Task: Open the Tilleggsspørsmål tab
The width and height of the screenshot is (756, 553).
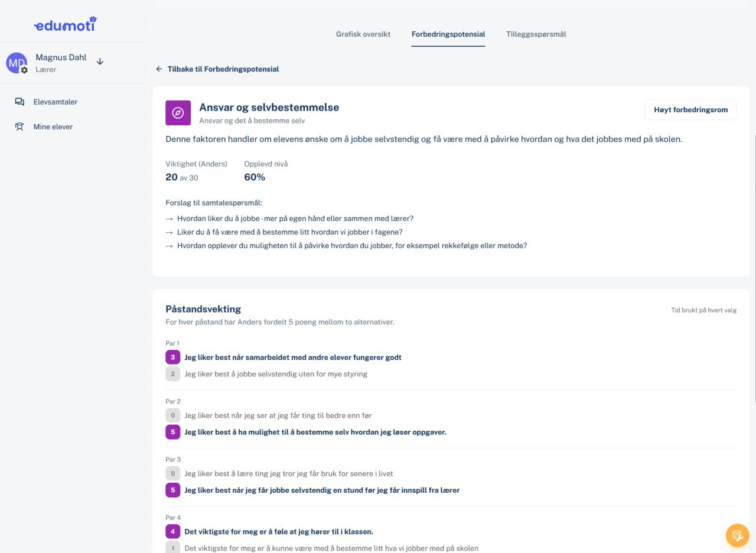Action: point(536,34)
